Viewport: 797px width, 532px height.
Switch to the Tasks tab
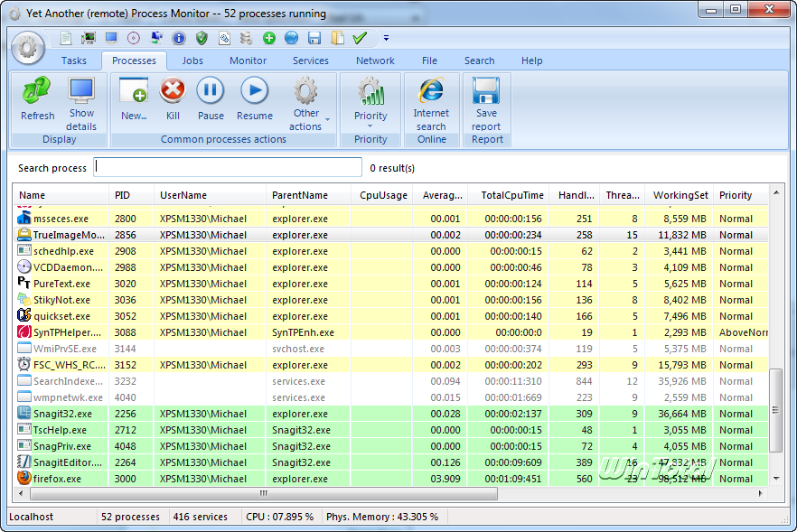[x=74, y=61]
